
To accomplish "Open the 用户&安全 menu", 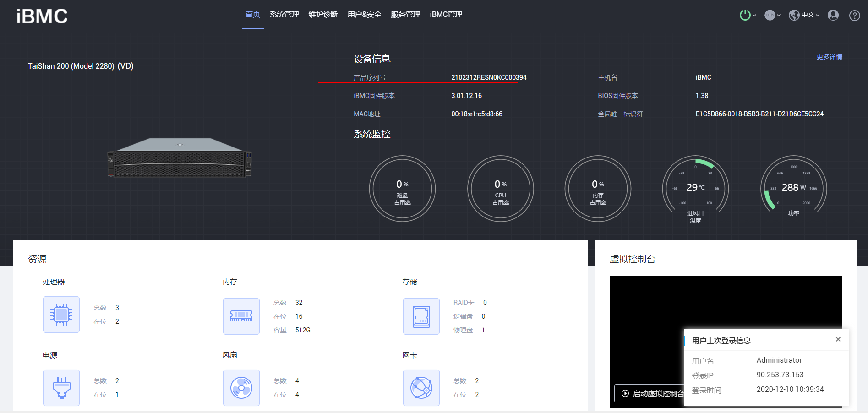I will point(365,15).
